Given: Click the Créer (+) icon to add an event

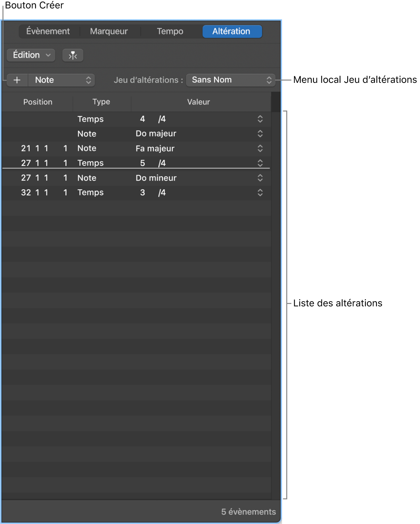Looking at the screenshot, I should [x=17, y=80].
